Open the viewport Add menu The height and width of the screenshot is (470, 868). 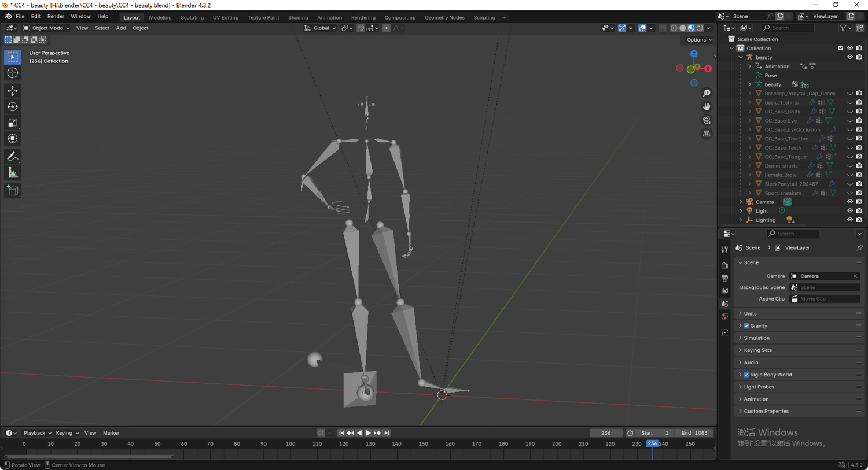click(121, 28)
